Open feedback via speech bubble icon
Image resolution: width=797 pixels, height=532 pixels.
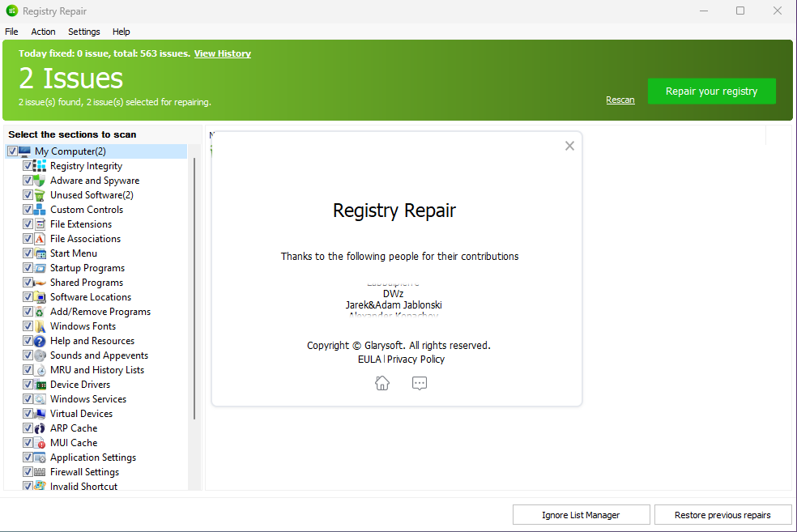(420, 383)
